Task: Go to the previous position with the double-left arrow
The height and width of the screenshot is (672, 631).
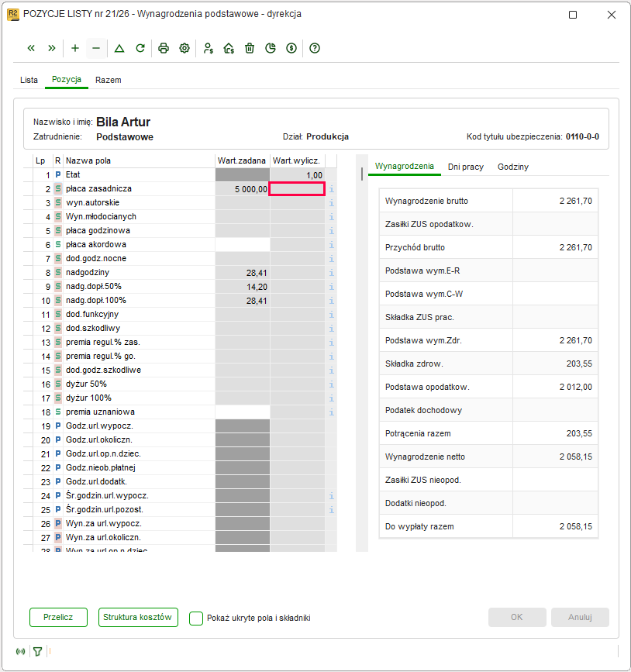Action: 31,48
